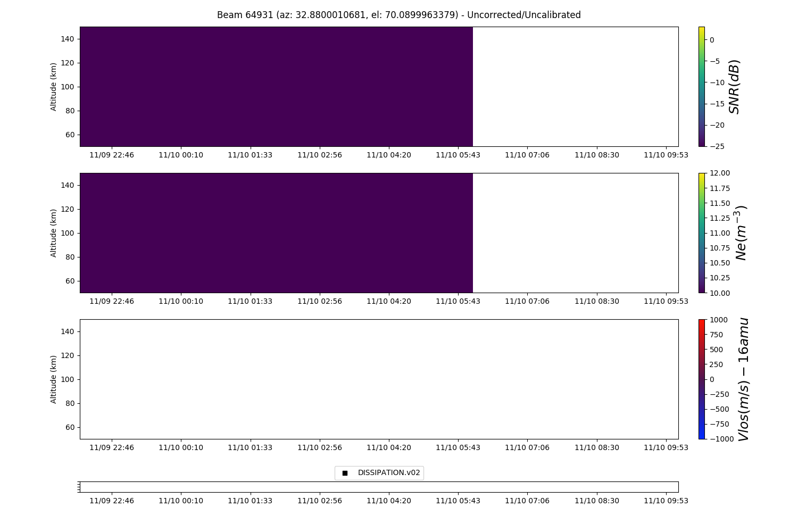Click the 11/09 22:46 tick under SNR plot
Viewport: 798px width, 532px height.
pyautogui.click(x=112, y=155)
